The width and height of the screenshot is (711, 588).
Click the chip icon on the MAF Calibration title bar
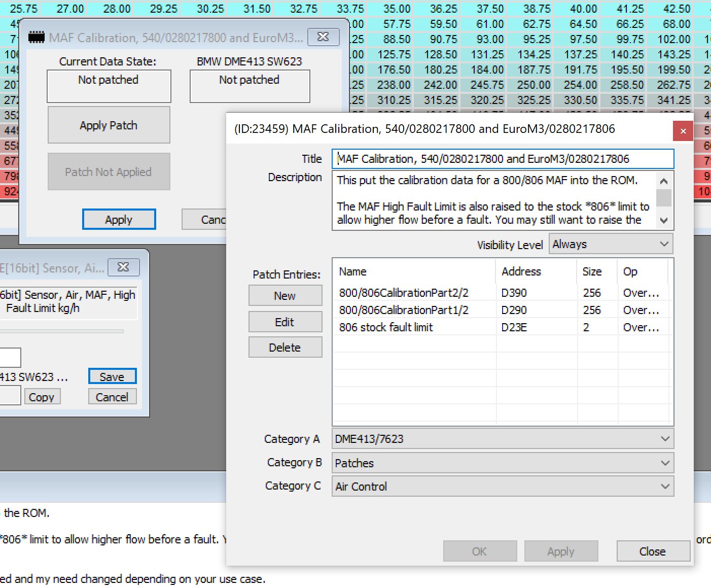pyautogui.click(x=37, y=37)
